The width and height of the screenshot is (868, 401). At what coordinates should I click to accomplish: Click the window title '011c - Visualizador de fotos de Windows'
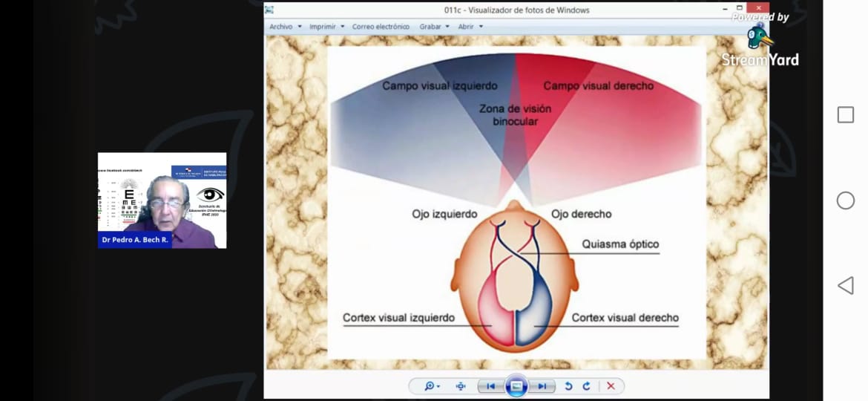516,10
